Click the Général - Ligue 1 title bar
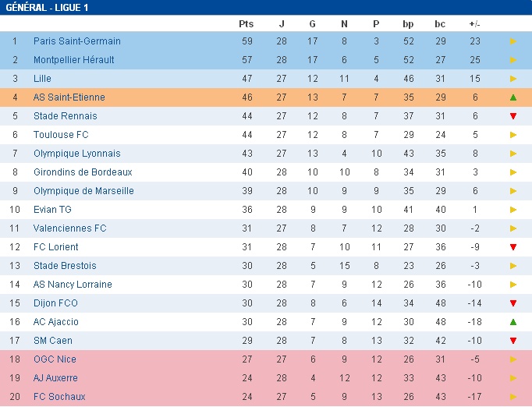This screenshot has width=532, height=407. tap(266, 8)
